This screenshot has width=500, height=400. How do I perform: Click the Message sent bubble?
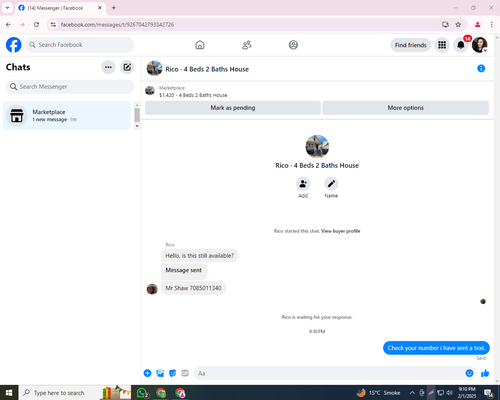coord(184,271)
